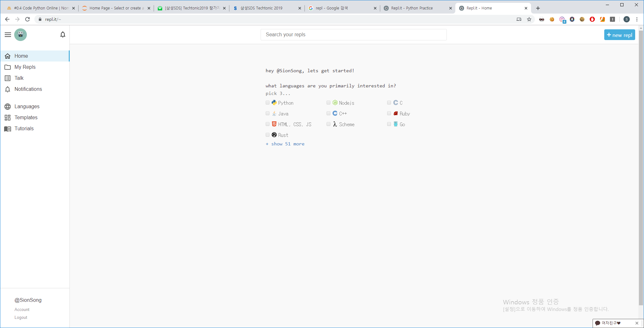The height and width of the screenshot is (328, 644).
Task: Tick the HTML, CSS, JS checkbox
Action: [x=268, y=124]
